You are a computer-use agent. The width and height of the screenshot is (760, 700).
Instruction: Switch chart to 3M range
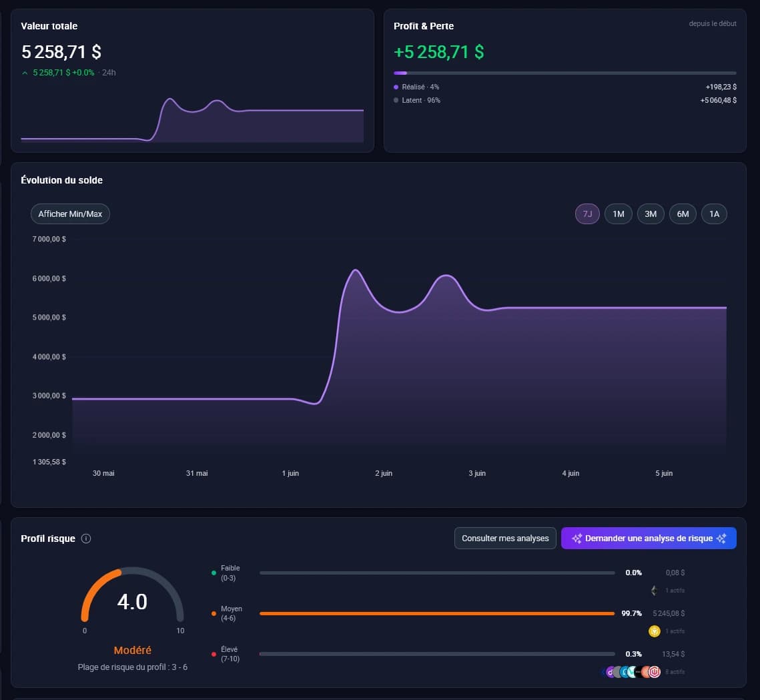point(651,214)
